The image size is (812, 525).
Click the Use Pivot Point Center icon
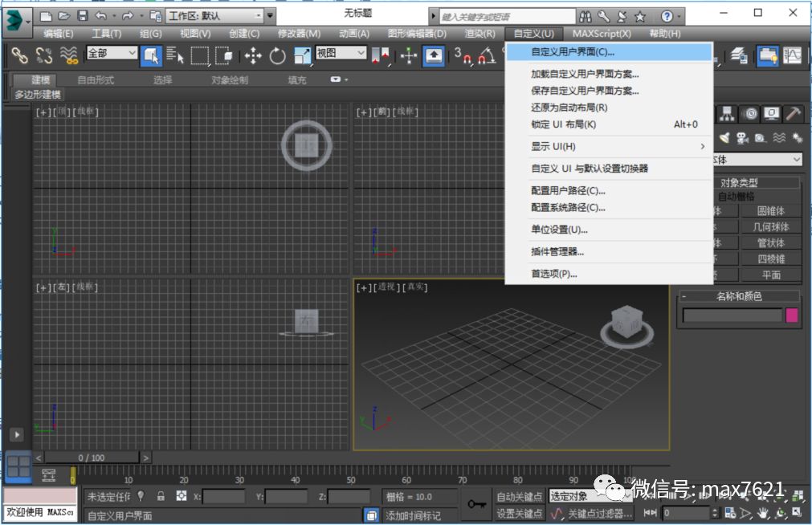coord(380,55)
